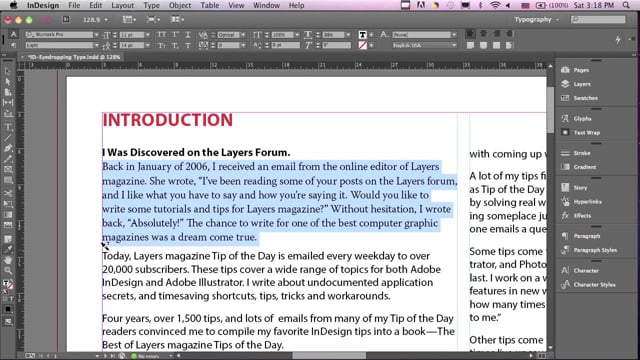Toggle Subscript formatting
Viewport: 640px width, 360px height.
click(x=175, y=45)
